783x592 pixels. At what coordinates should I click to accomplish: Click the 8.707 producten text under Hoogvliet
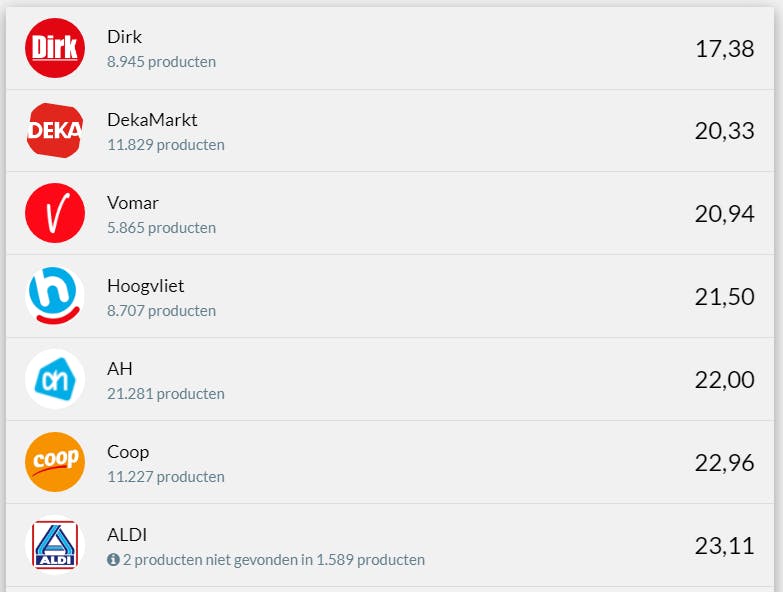coord(161,311)
